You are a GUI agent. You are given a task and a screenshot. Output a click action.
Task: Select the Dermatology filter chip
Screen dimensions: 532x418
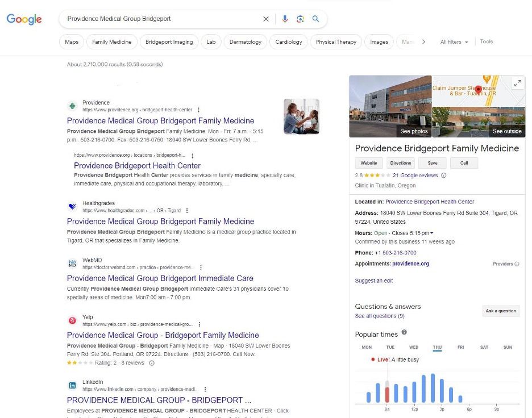click(x=246, y=42)
